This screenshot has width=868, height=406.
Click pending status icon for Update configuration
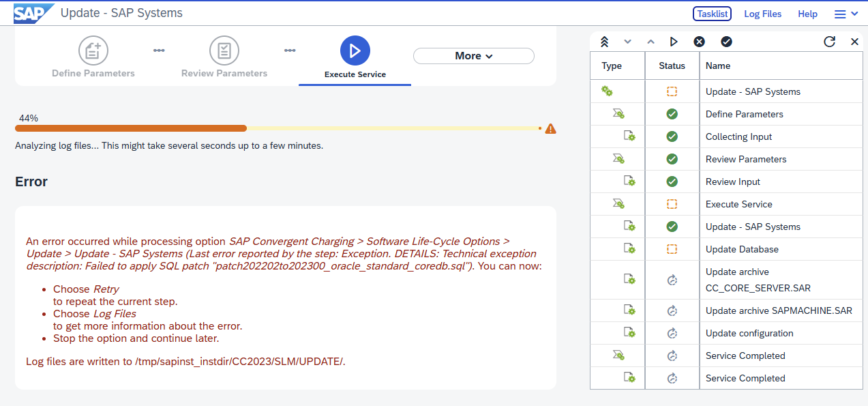(x=672, y=334)
